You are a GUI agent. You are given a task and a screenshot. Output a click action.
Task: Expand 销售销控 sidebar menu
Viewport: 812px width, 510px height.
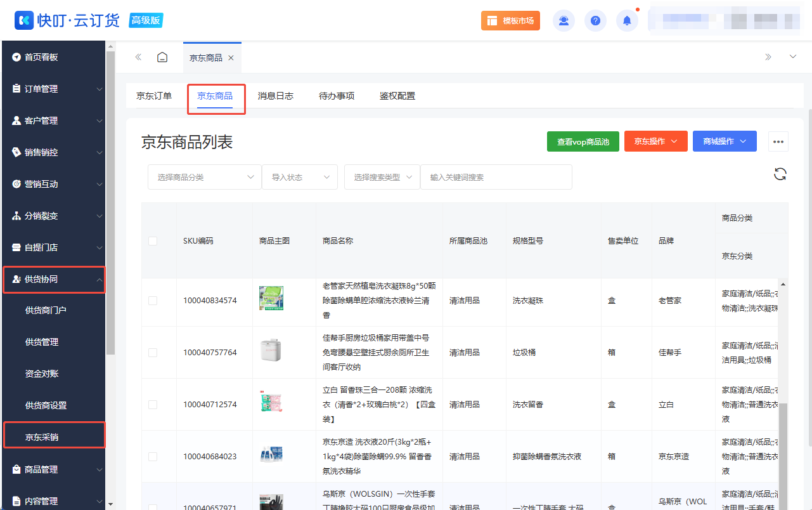click(x=53, y=152)
